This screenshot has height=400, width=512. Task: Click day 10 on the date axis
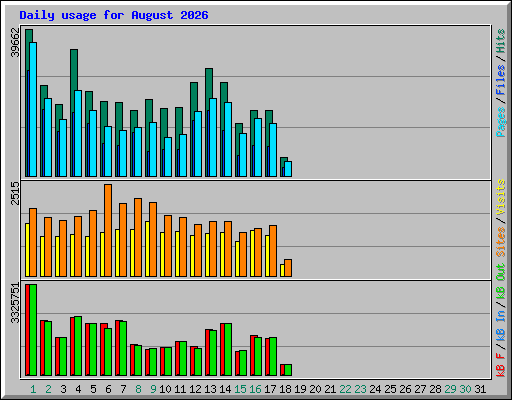click(165, 389)
